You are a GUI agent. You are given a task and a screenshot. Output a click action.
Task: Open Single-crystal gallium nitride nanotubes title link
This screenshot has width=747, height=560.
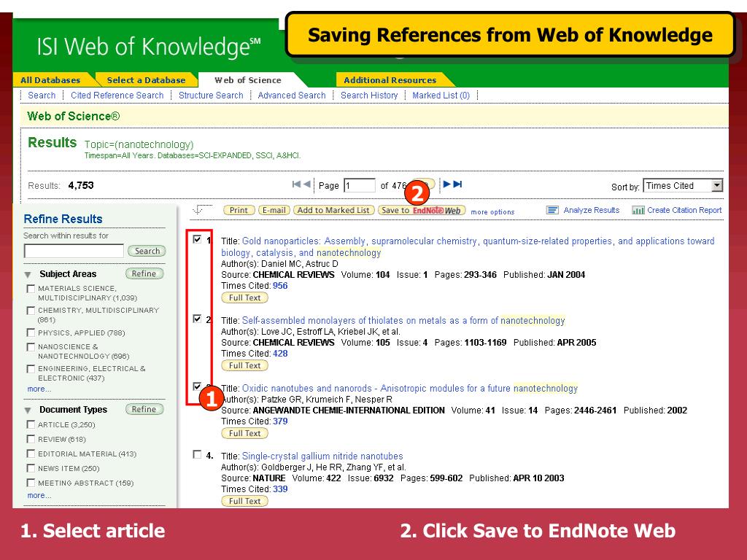pyautogui.click(x=322, y=456)
